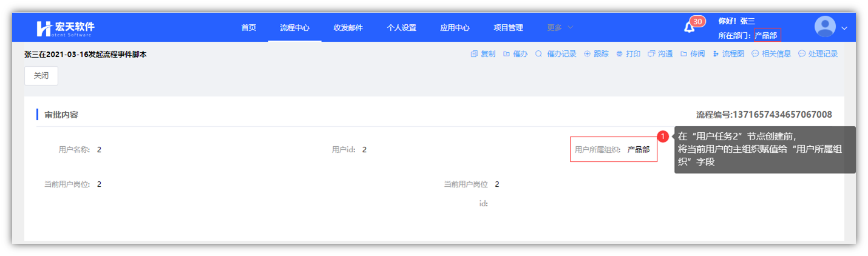Click the Hotent Software logo
Screen dimensions: 868x256
(x=66, y=28)
